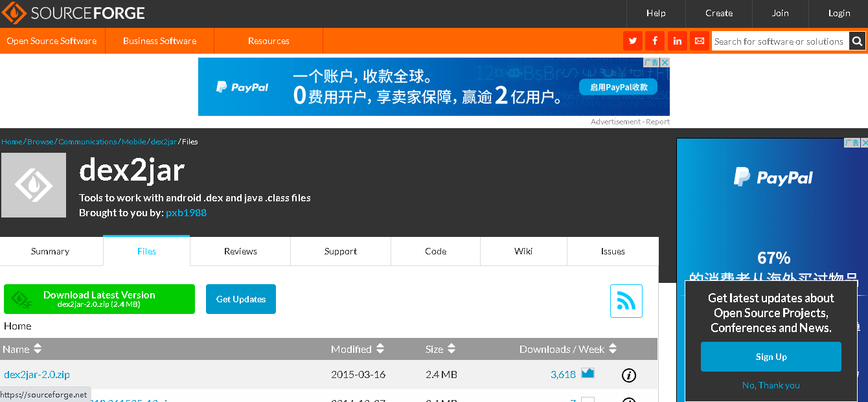Open the Open Source Software menu
The image size is (868, 402).
[x=52, y=41]
